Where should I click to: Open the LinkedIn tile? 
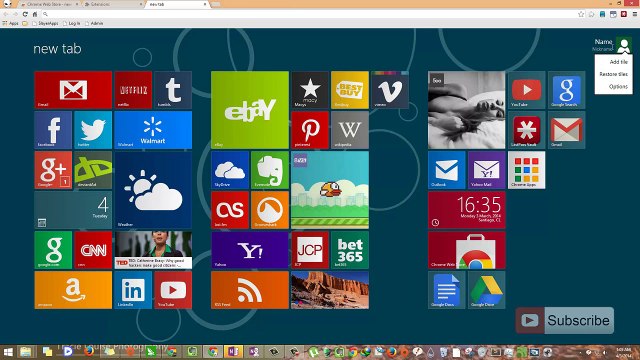[x=133, y=290]
